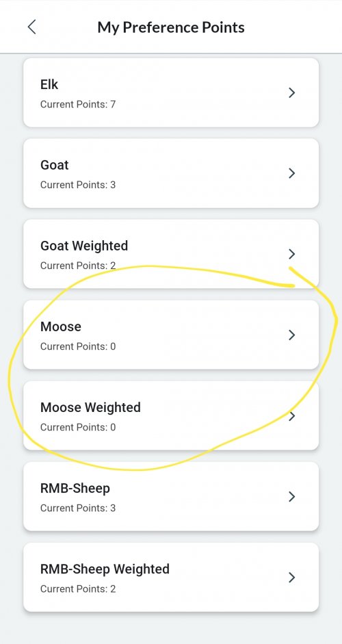
Task: Tap Goat's Current Points: 3 line
Action: pyautogui.click(x=78, y=185)
